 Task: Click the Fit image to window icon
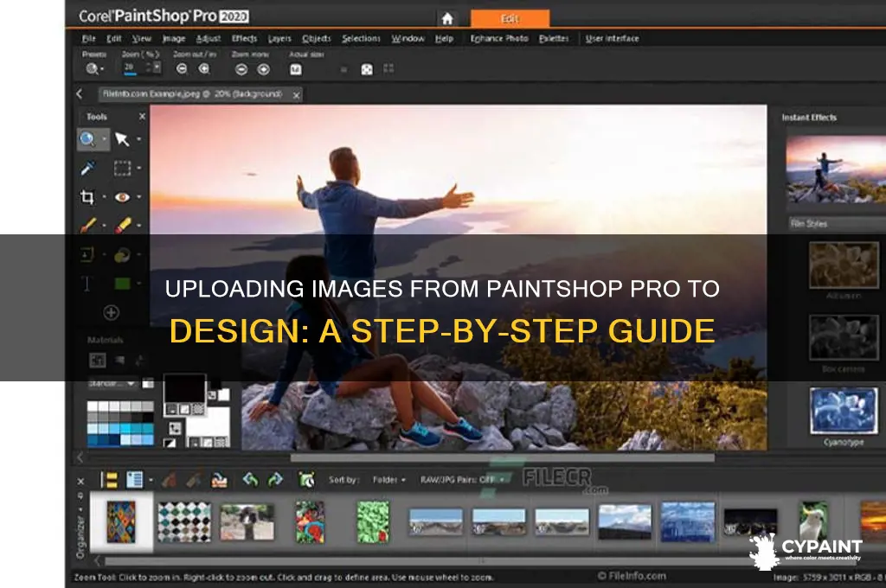point(367,69)
